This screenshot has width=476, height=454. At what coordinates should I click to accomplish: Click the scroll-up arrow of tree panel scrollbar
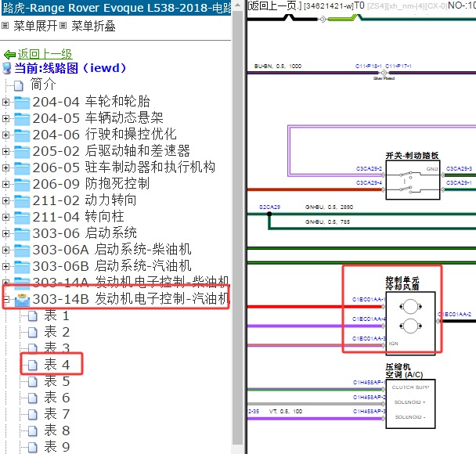[238, 5]
